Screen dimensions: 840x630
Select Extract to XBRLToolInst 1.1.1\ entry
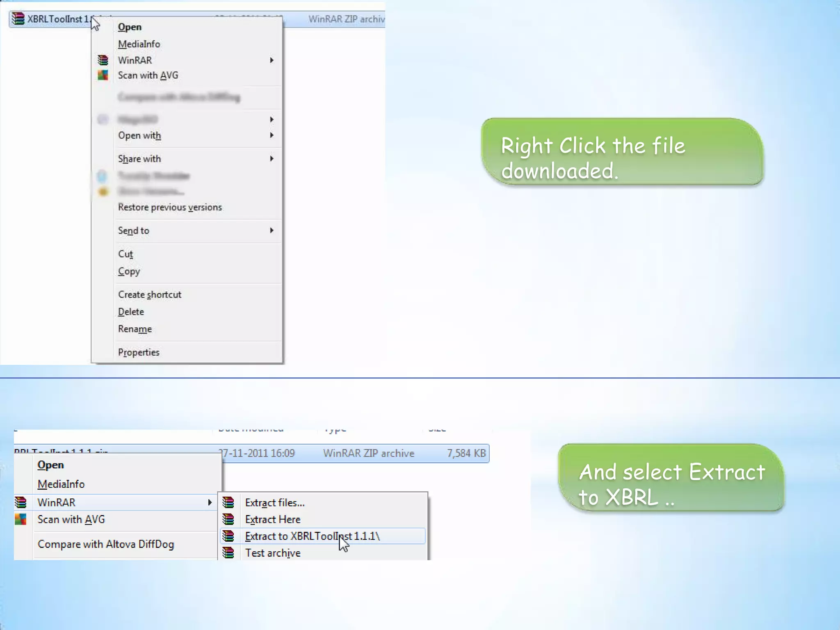click(313, 536)
